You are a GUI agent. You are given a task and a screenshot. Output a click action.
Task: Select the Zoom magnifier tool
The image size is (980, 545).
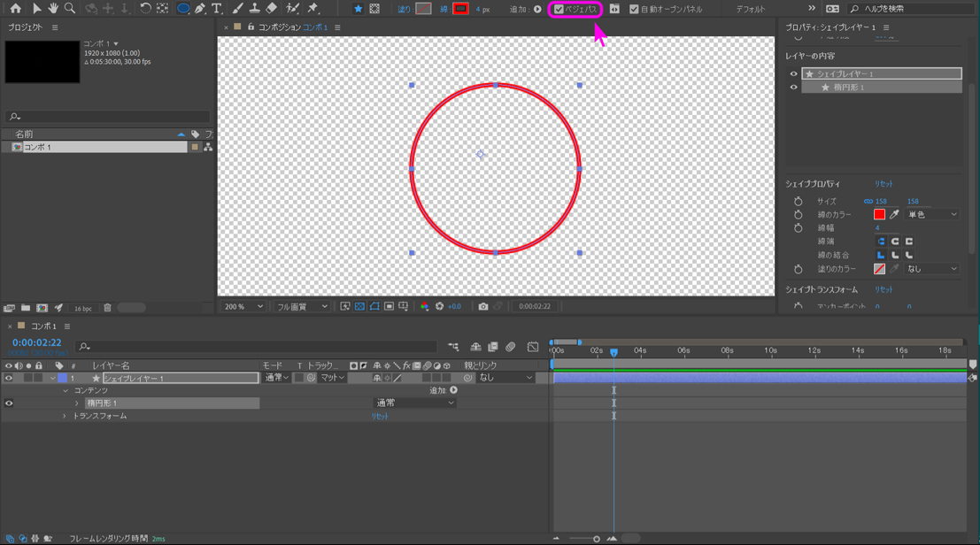click(70, 9)
